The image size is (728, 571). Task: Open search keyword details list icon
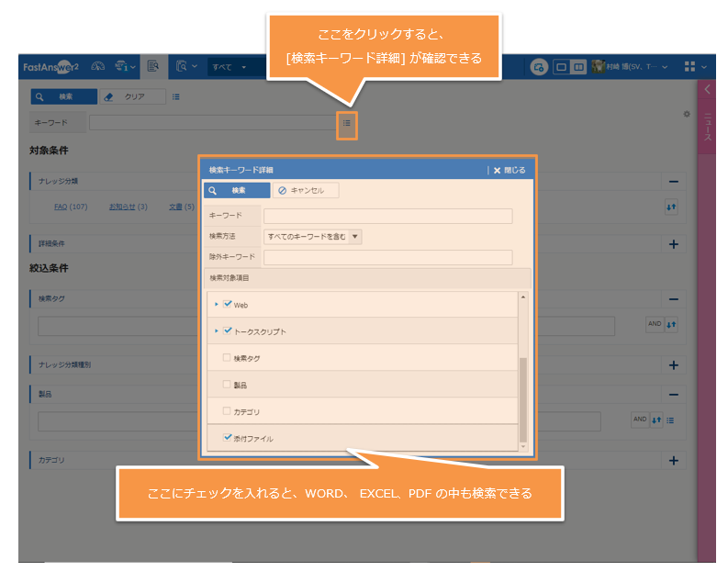pos(346,122)
